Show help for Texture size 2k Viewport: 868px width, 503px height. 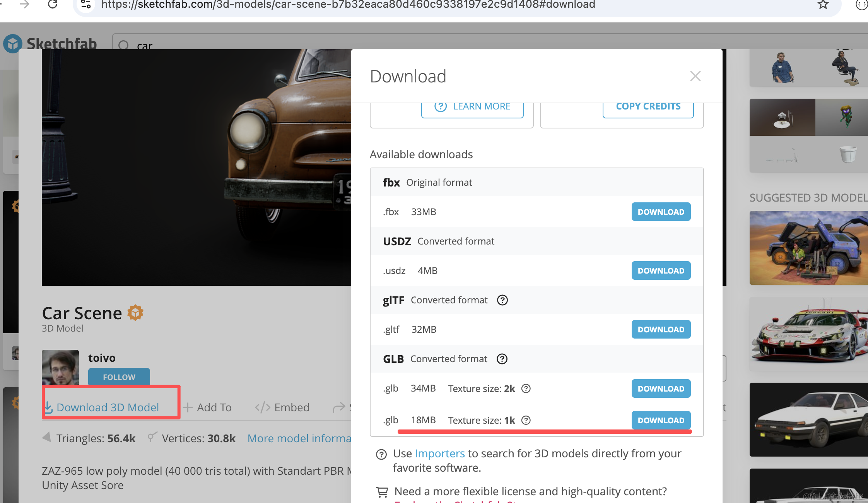pyautogui.click(x=526, y=388)
